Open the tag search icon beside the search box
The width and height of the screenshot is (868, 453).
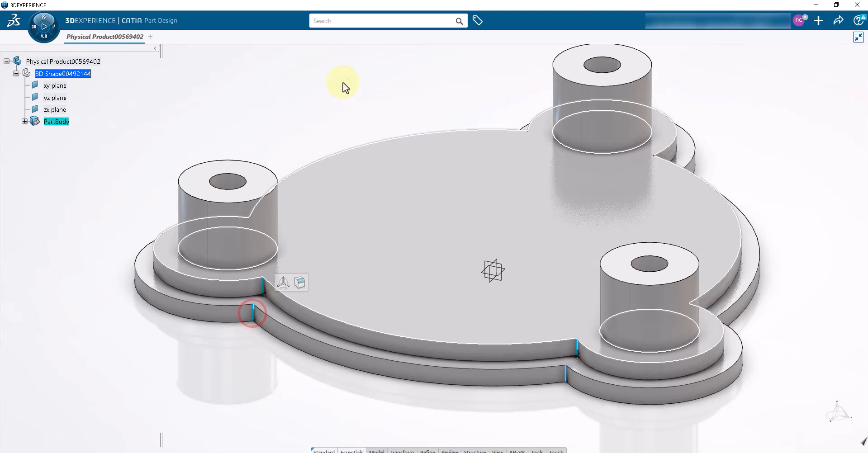click(477, 21)
